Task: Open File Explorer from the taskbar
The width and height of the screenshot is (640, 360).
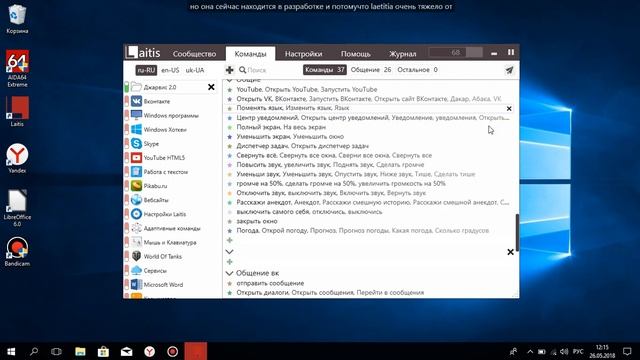Action: [x=80, y=351]
